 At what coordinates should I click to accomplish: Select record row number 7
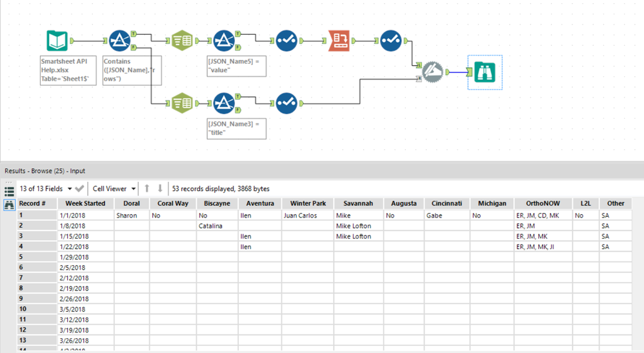[x=37, y=277]
